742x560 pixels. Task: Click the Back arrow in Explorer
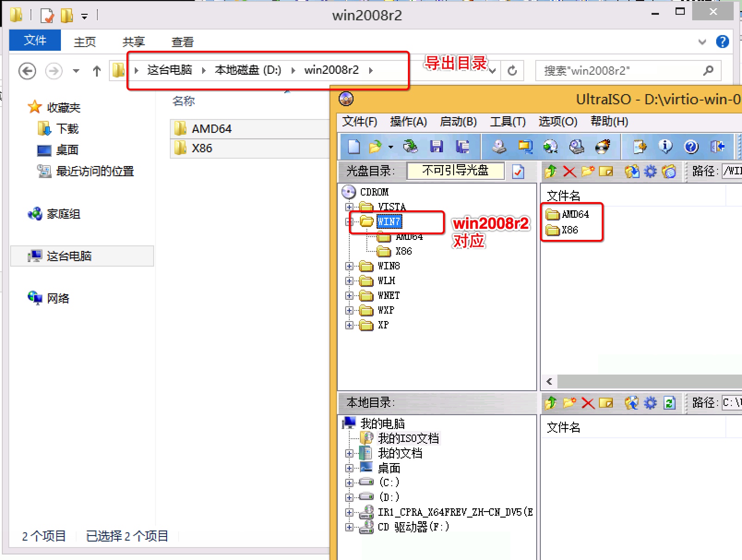point(27,71)
